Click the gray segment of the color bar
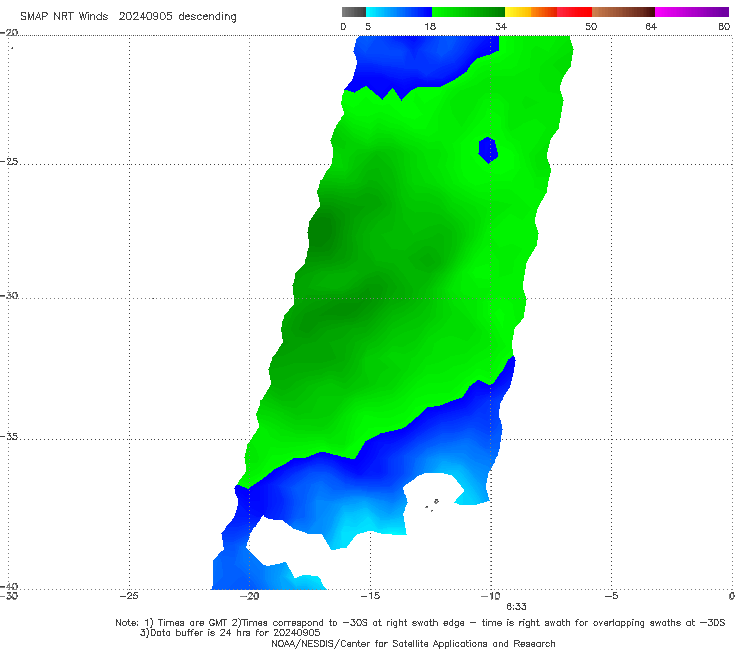The height and width of the screenshot is (650, 740). pyautogui.click(x=354, y=12)
